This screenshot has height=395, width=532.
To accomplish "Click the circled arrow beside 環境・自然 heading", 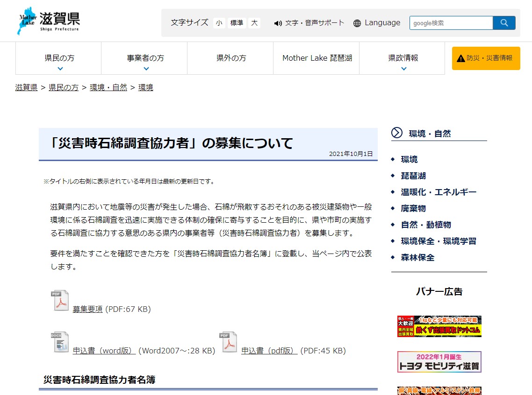I will [397, 133].
